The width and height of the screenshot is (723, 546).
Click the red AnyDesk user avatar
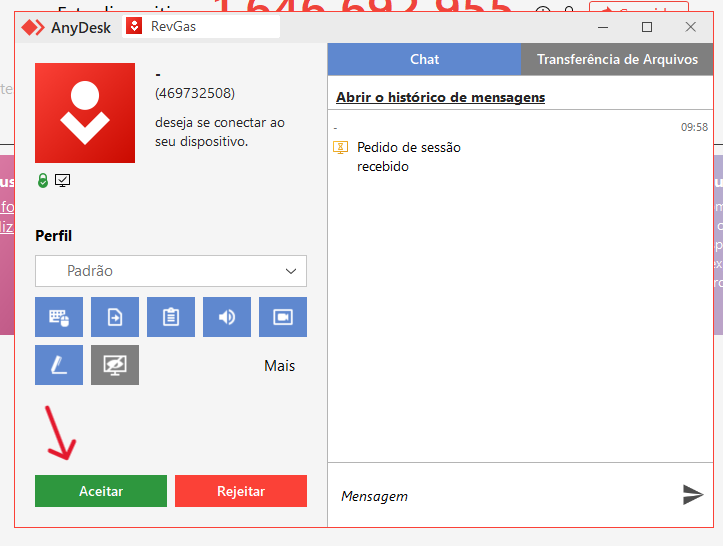[85, 113]
